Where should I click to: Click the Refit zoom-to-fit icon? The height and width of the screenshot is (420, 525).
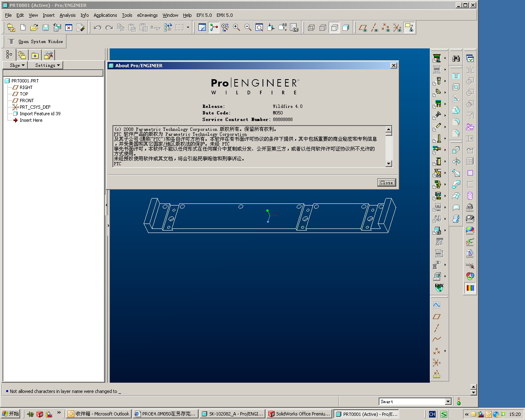259,27
